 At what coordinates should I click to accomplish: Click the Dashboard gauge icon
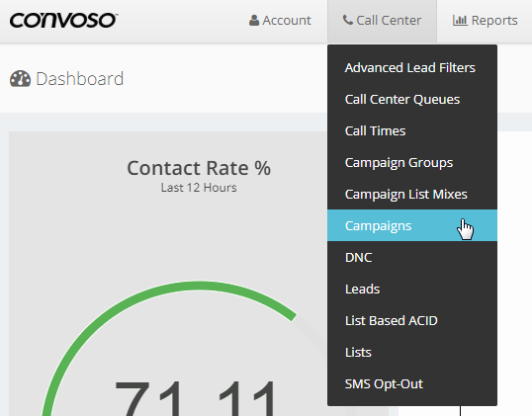[x=21, y=79]
